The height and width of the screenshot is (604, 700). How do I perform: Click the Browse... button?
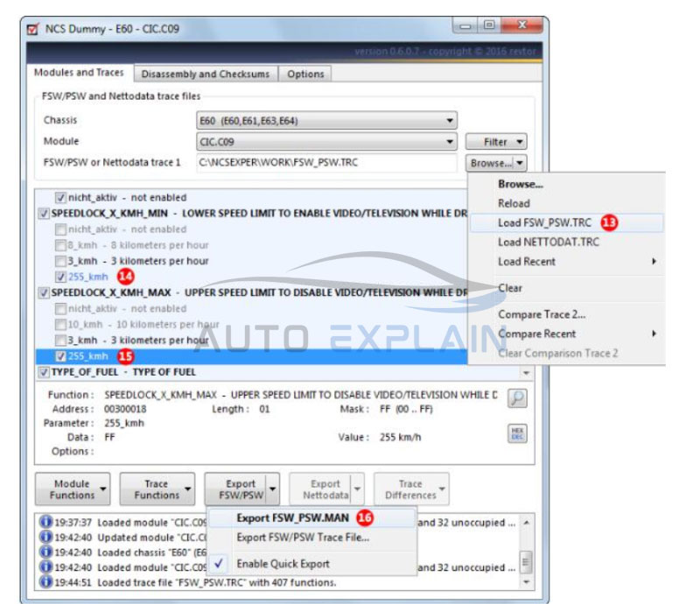coord(490,163)
